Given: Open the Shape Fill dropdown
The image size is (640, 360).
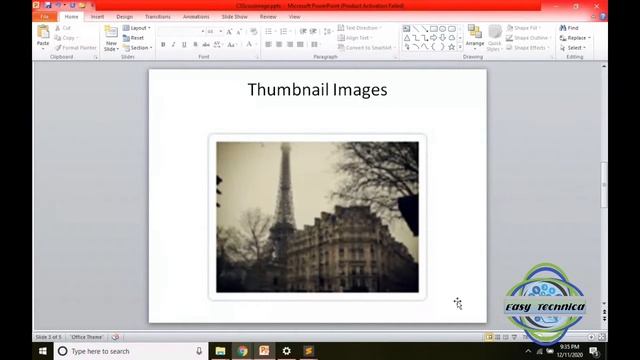Looking at the screenshot, I should 524,28.
